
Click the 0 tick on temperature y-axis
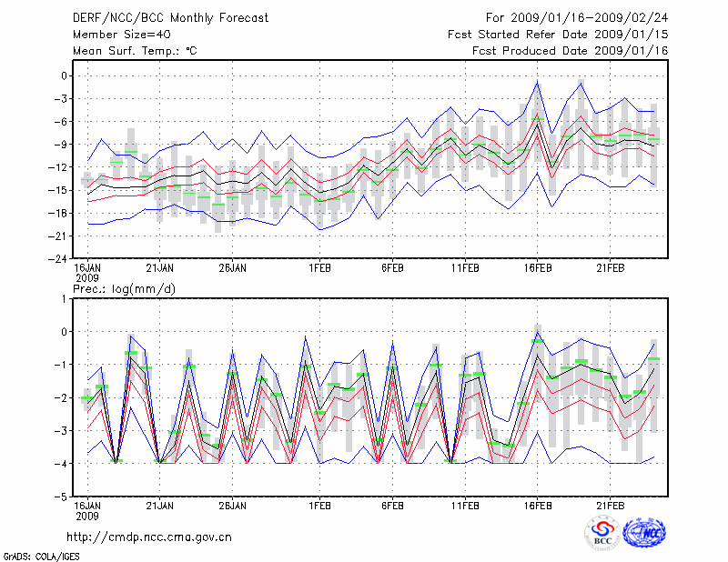pos(66,76)
